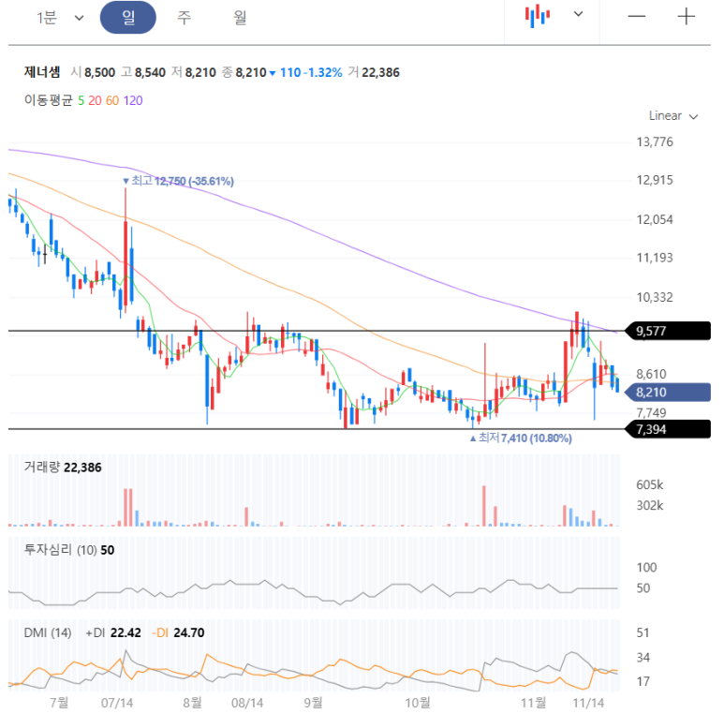Click the 9,577 horizontal line price tag
The height and width of the screenshot is (728, 724).
coord(668,331)
